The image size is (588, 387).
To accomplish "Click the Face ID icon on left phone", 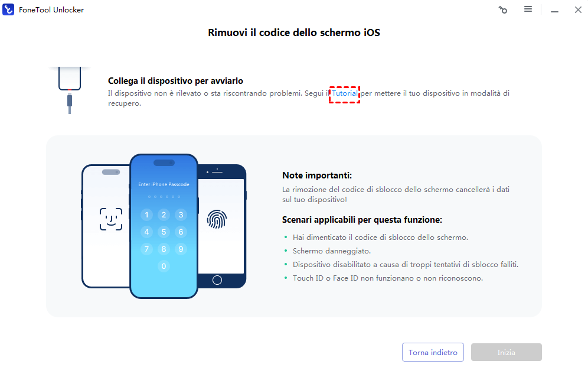I will click(111, 219).
